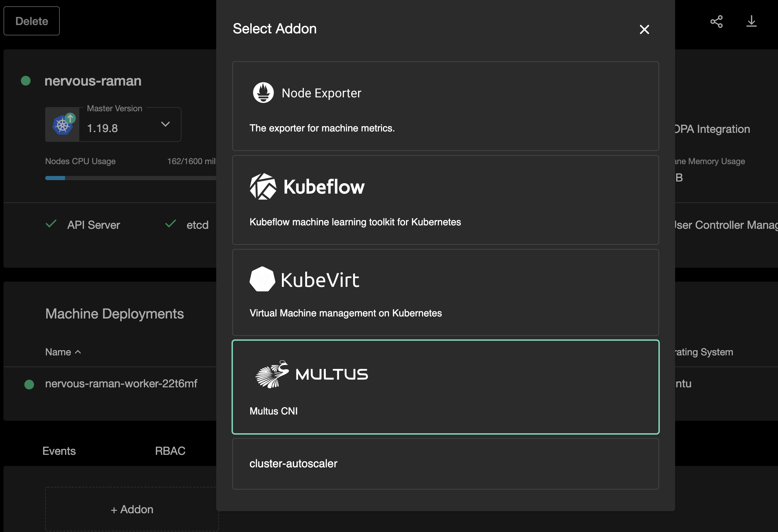Click the Multus peacock logo

[271, 374]
